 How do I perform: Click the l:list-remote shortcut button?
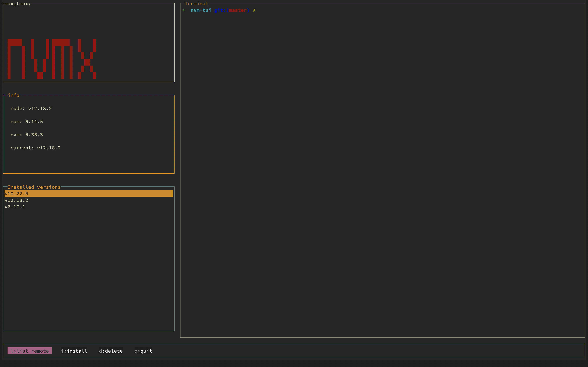coord(30,351)
